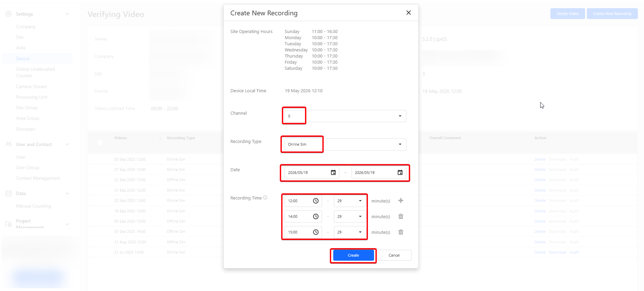
Task: Show the Recording Time info tooltip icon
Action: (x=265, y=197)
